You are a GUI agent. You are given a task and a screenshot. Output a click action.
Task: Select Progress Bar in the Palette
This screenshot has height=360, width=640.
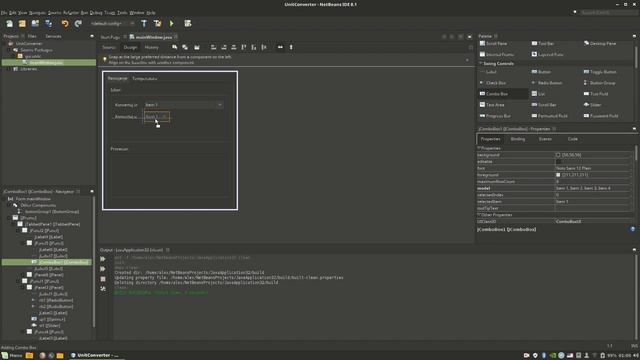(x=495, y=116)
